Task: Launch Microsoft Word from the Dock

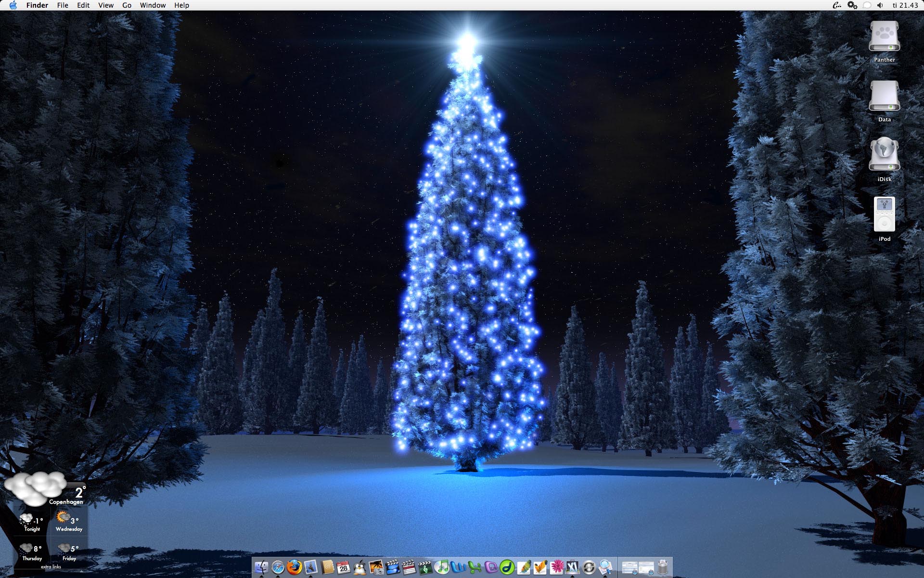Action: [458, 567]
